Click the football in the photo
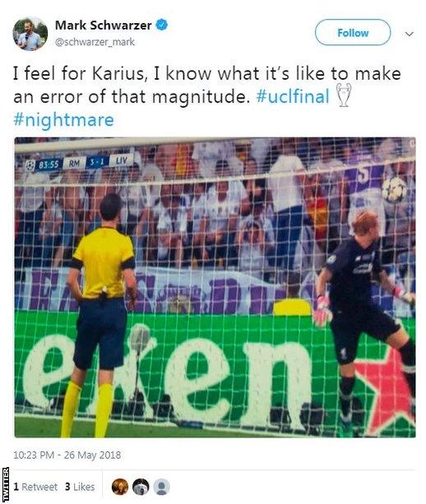The image size is (426, 504). pyautogui.click(x=395, y=190)
